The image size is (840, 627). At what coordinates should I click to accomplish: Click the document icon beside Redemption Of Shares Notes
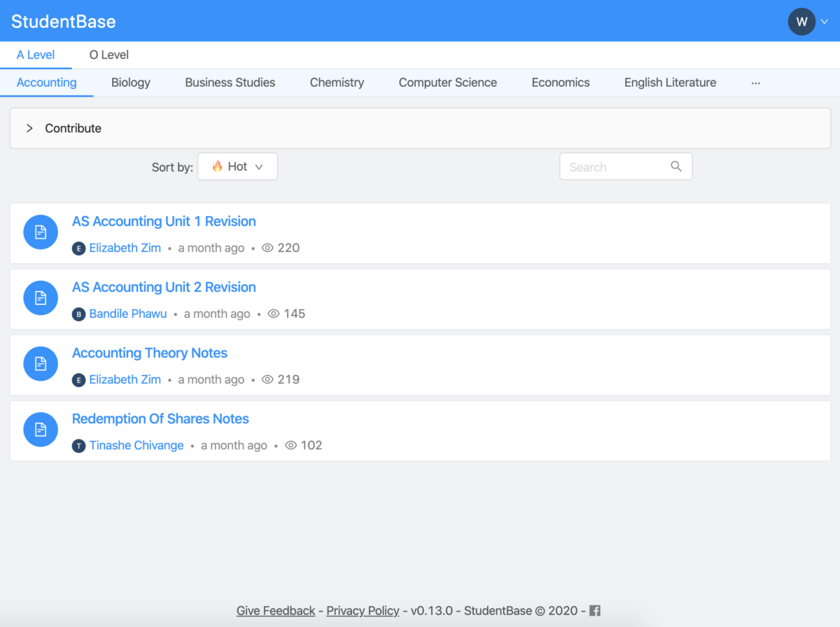(x=41, y=430)
